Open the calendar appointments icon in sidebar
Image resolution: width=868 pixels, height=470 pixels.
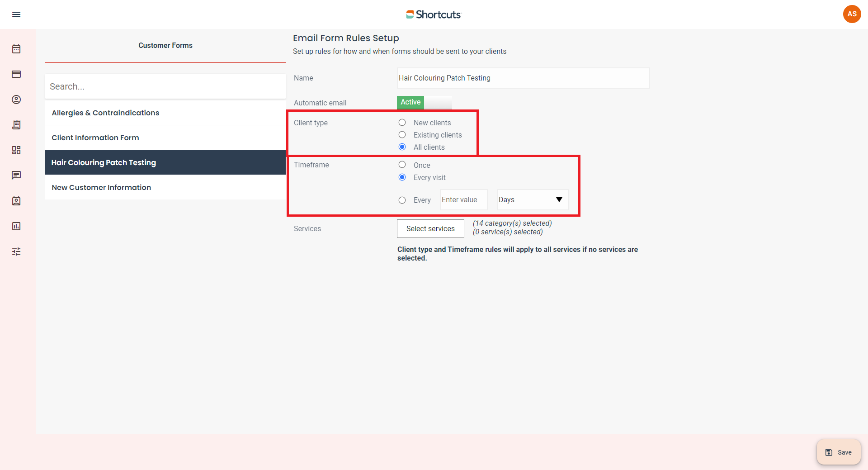(16, 49)
